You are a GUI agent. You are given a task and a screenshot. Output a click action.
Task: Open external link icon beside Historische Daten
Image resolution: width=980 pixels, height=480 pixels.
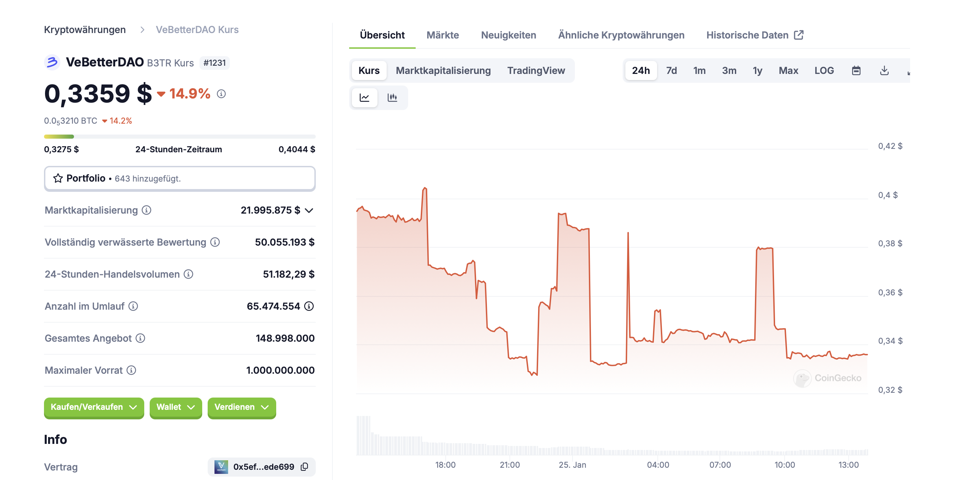pos(799,35)
